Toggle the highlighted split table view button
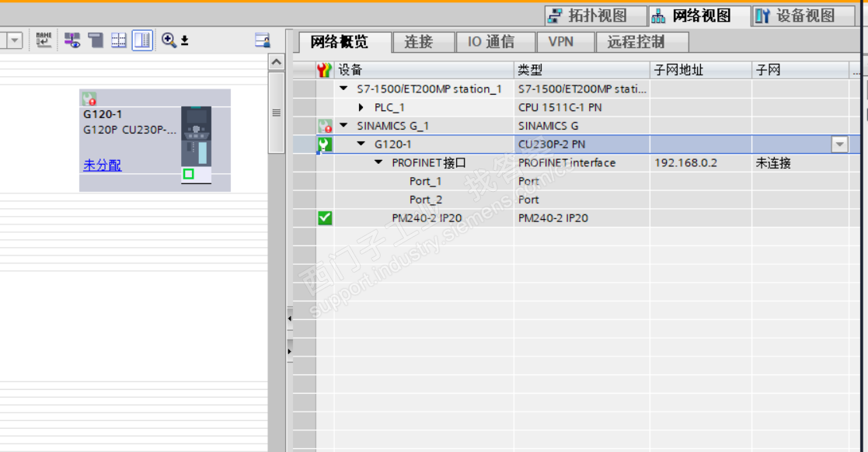This screenshot has height=452, width=868. (142, 40)
